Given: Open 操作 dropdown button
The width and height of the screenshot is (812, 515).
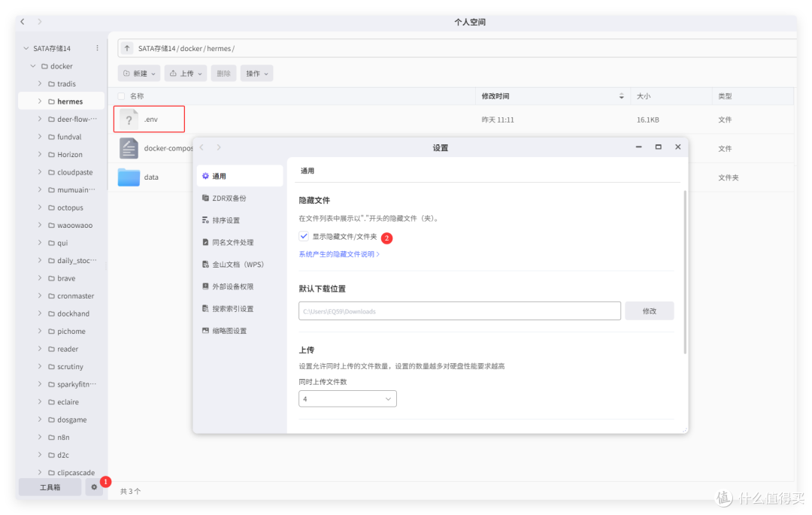Looking at the screenshot, I should point(257,74).
